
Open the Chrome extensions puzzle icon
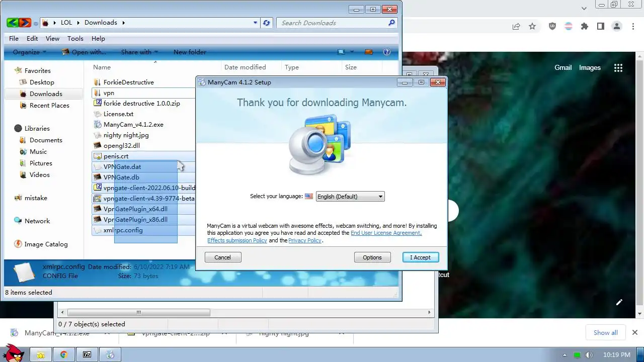tap(584, 27)
